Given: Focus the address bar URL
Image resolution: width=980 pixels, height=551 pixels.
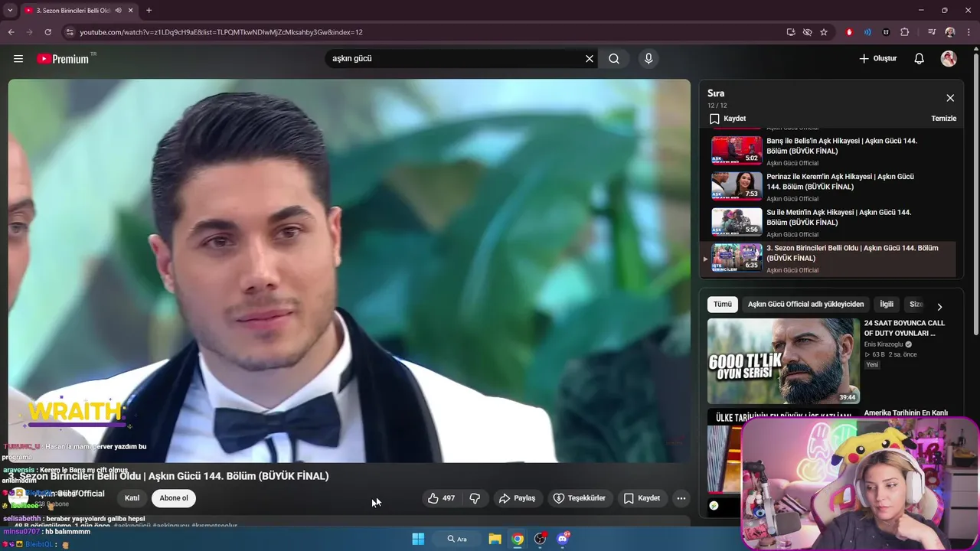Looking at the screenshot, I should click(x=221, y=32).
